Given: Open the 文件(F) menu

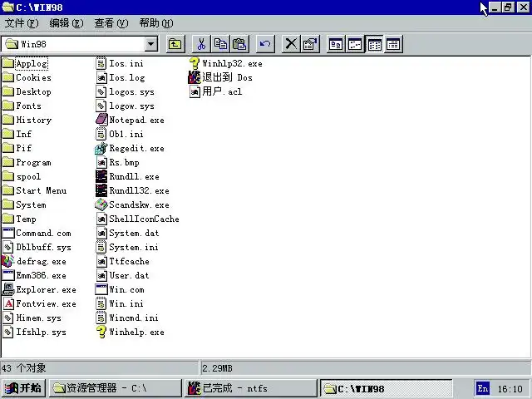Looking at the screenshot, I should (x=22, y=23).
